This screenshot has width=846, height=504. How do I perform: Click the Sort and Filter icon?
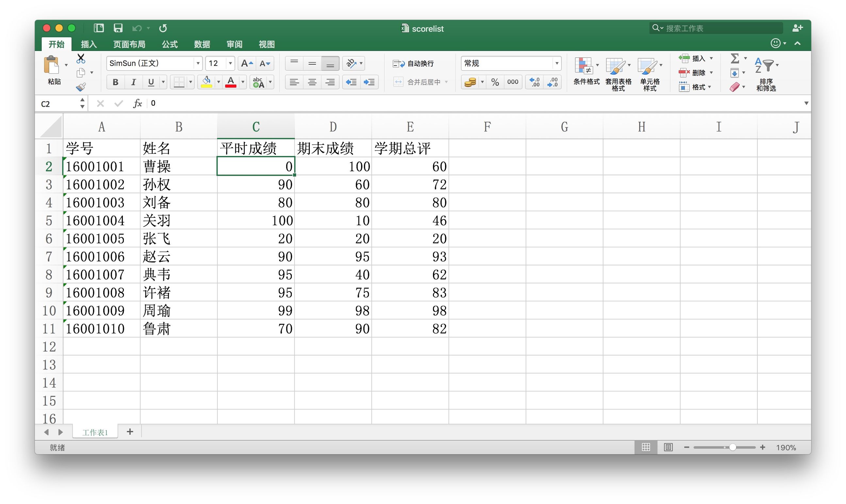click(x=765, y=66)
